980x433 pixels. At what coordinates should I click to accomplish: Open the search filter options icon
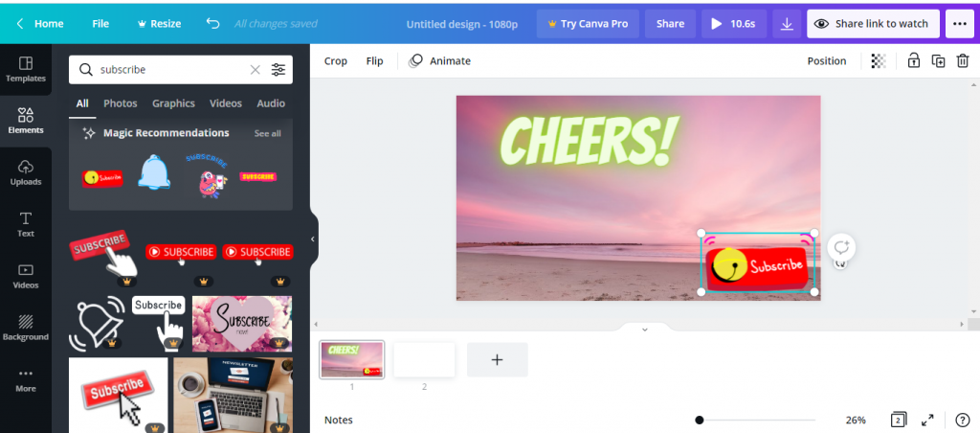pyautogui.click(x=278, y=70)
